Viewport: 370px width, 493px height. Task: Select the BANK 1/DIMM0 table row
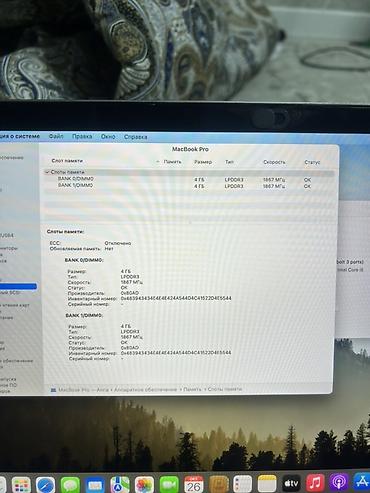pyautogui.click(x=189, y=185)
